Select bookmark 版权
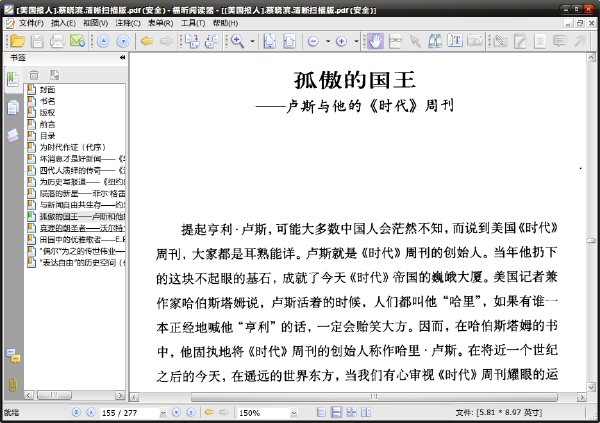 (47, 113)
